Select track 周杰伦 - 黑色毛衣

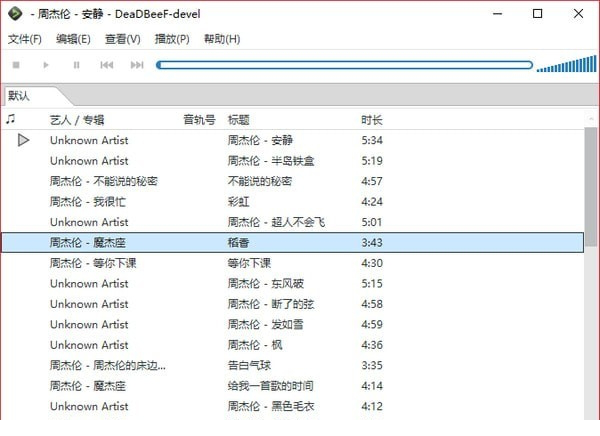pos(271,407)
